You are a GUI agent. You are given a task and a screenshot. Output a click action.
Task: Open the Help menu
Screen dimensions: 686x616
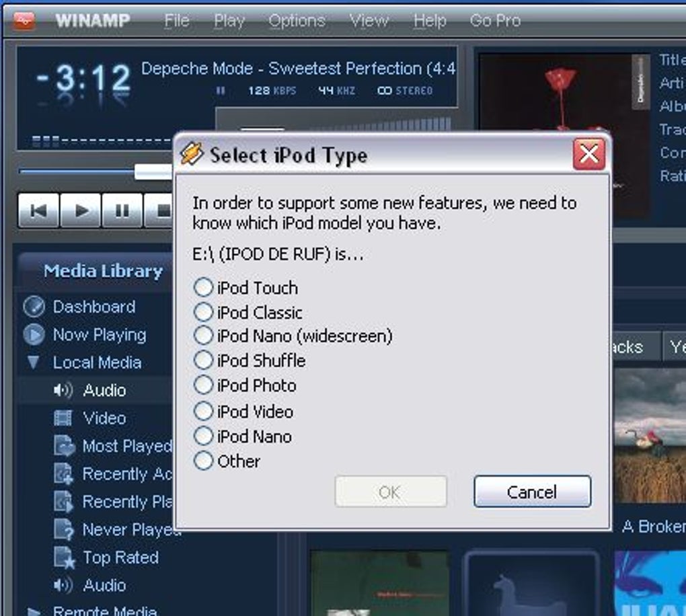[430, 21]
